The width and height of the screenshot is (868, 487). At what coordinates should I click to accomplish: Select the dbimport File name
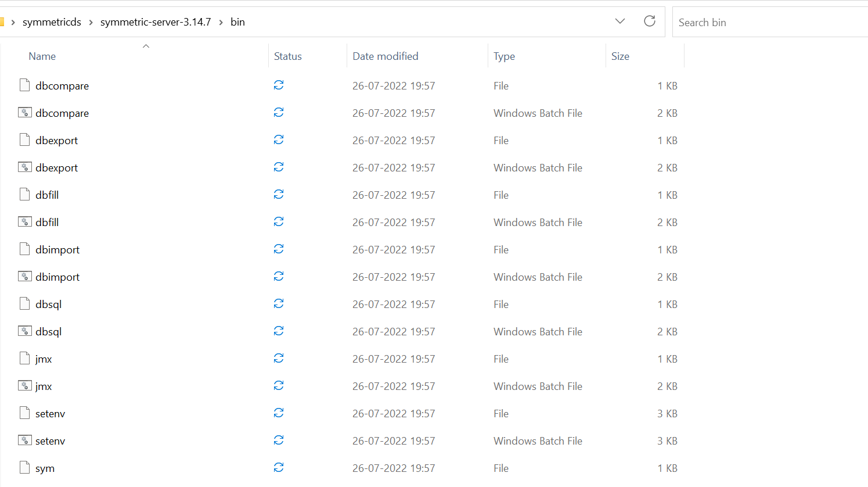[x=57, y=250]
